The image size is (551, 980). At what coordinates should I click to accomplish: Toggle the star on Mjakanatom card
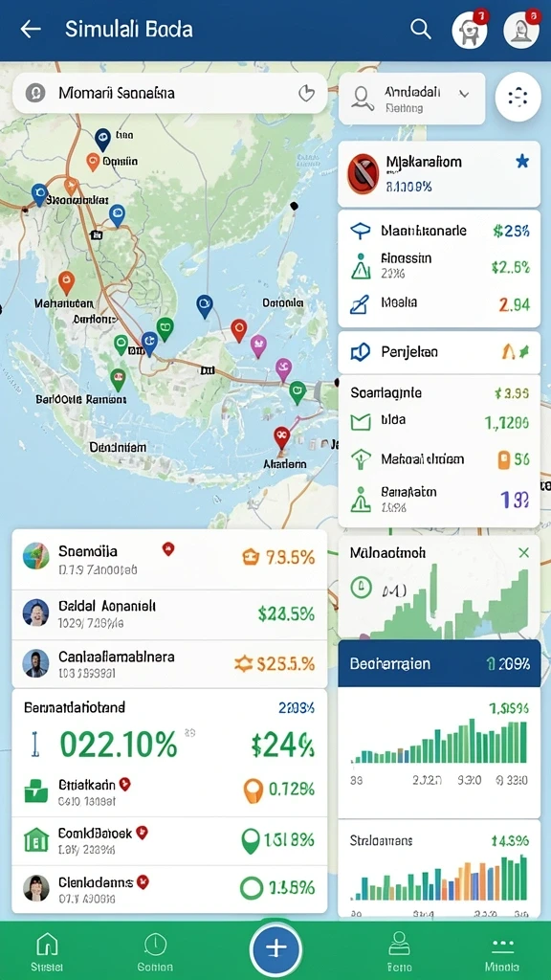coord(522,162)
